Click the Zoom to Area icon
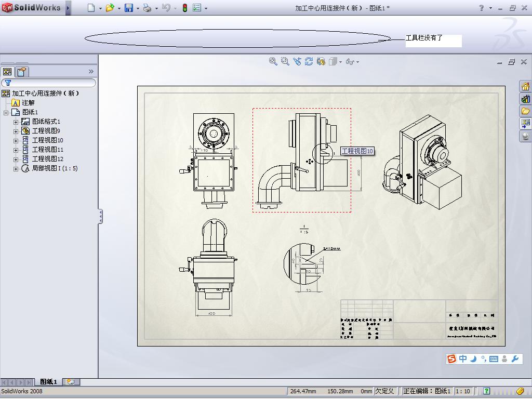The image size is (532, 399). click(285, 61)
